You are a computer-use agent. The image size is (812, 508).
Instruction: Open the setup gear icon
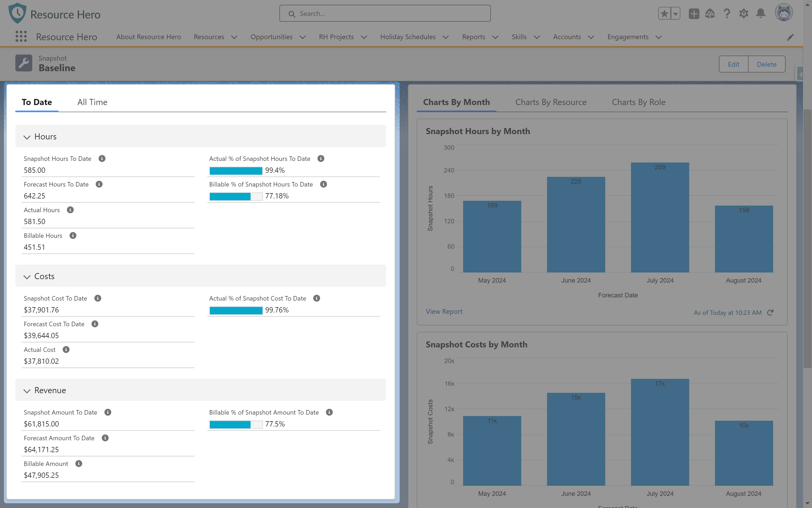pos(744,13)
